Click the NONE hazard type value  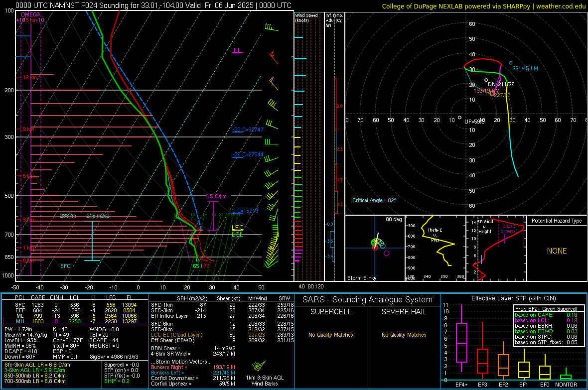pos(557,251)
